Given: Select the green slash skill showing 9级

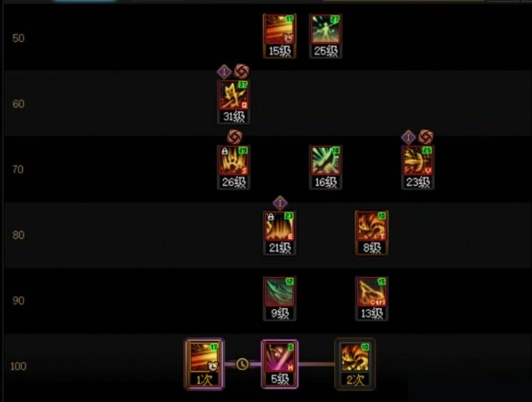Looking at the screenshot, I should click(280, 298).
